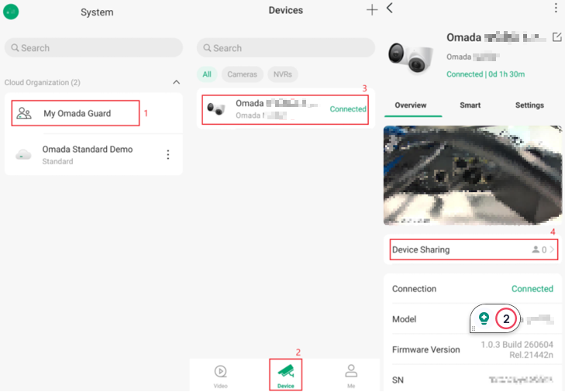Image resolution: width=565 pixels, height=392 pixels.
Task: Filter devices by NVRs
Action: (282, 74)
